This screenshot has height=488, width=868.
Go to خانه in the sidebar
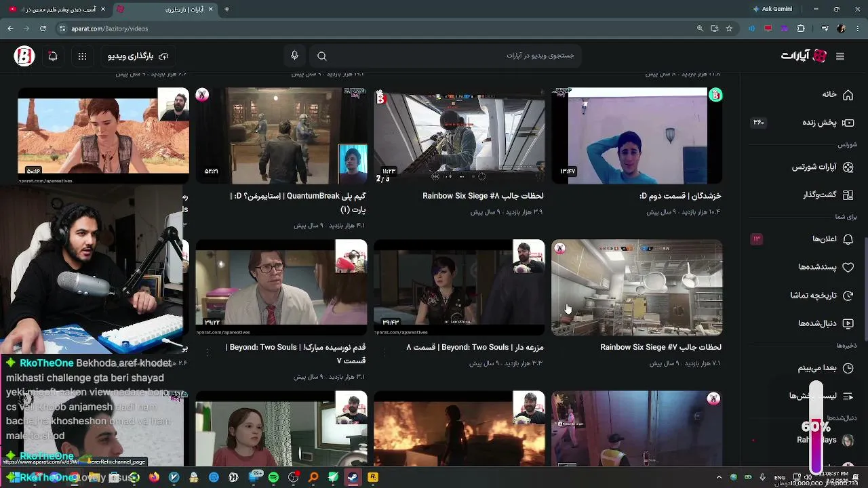coord(837,94)
